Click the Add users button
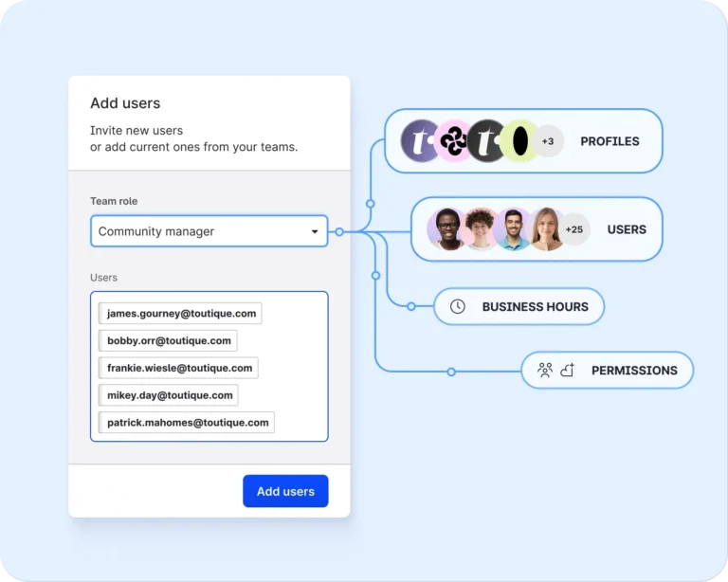The width and height of the screenshot is (728, 582). pyautogui.click(x=285, y=491)
